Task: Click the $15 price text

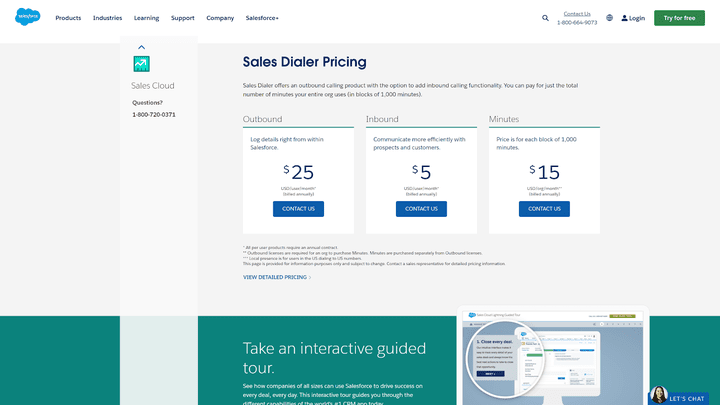Action: pyautogui.click(x=544, y=172)
